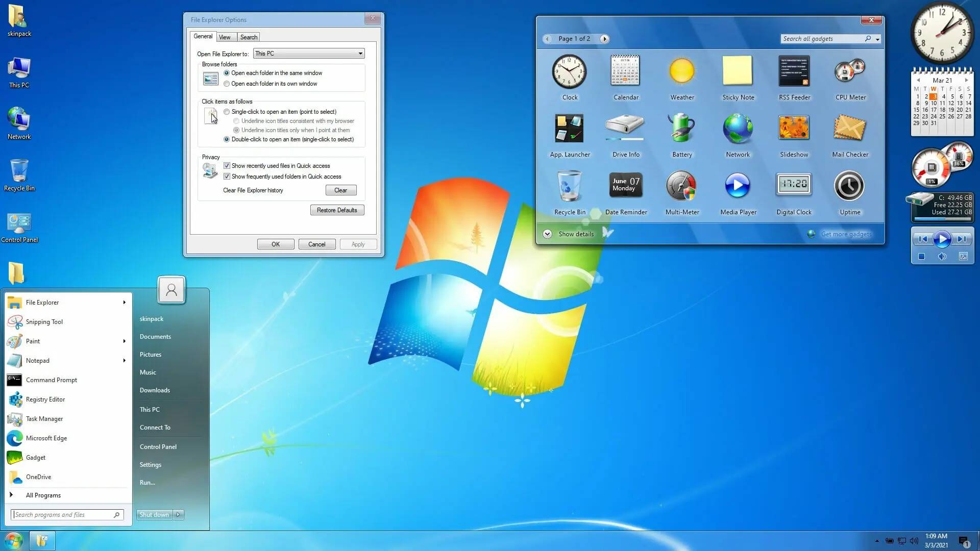
Task: Click Clear File Explorer history button
Action: pos(340,190)
